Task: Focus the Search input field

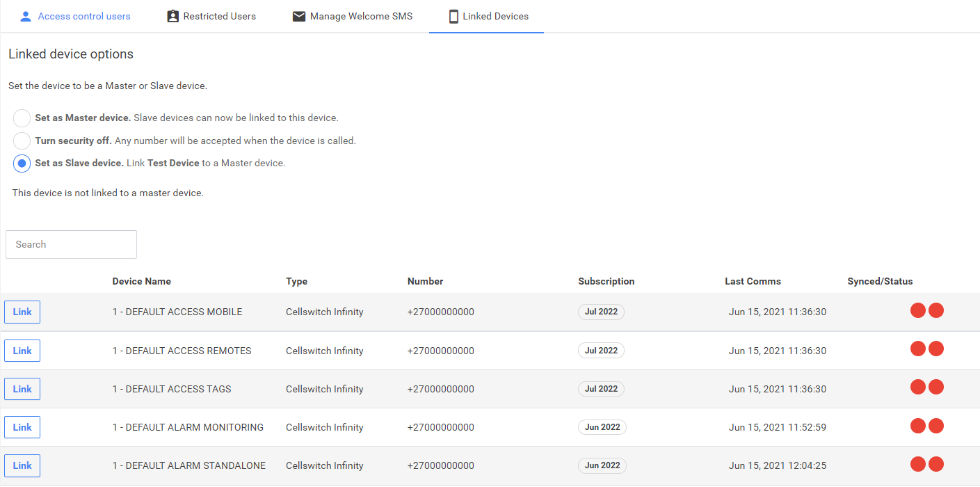Action: click(71, 244)
